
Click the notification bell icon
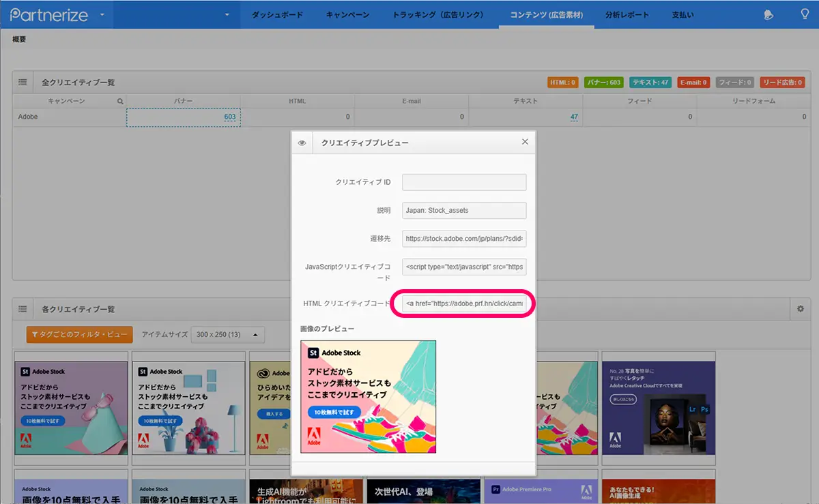[769, 14]
